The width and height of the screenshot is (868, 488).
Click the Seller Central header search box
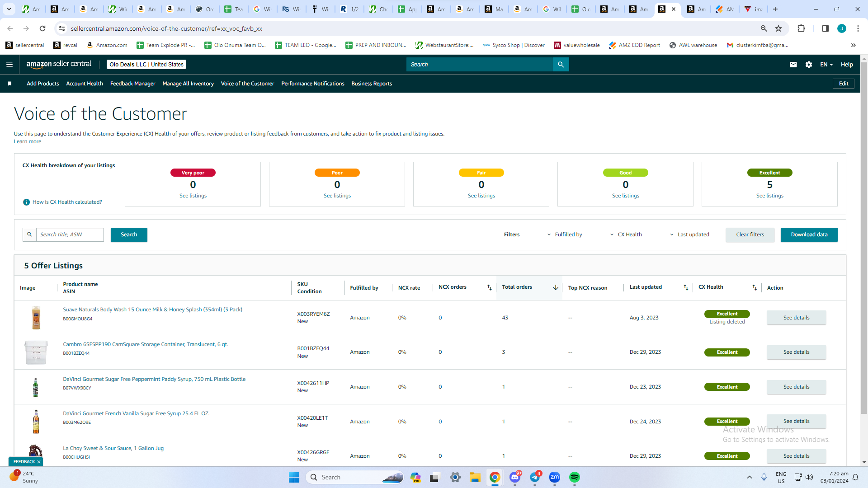coord(480,65)
